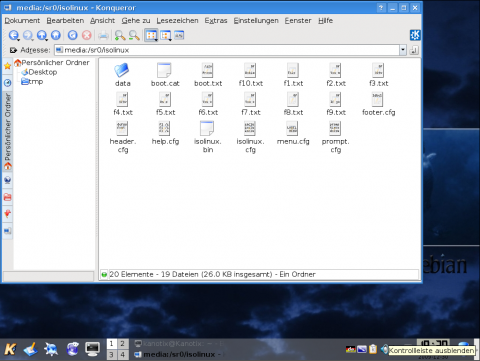Open the Gehe zu menu
480x361 pixels.
pyautogui.click(x=136, y=21)
